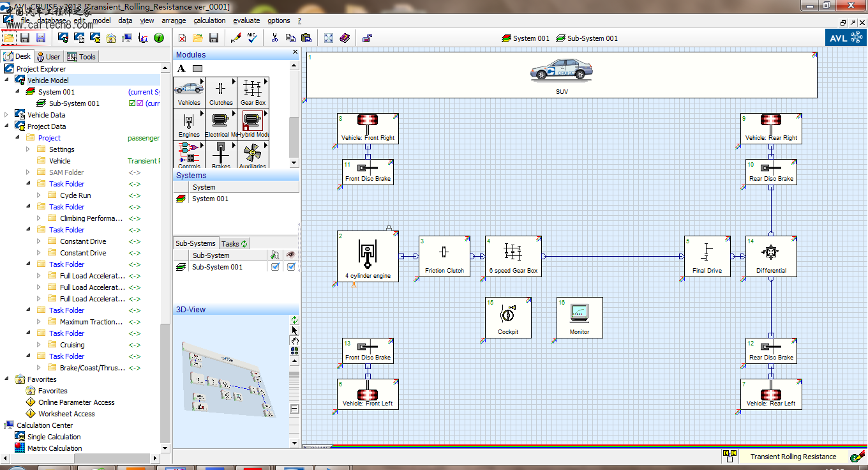Open the Gear Box module submenu arrow

[x=266, y=81]
